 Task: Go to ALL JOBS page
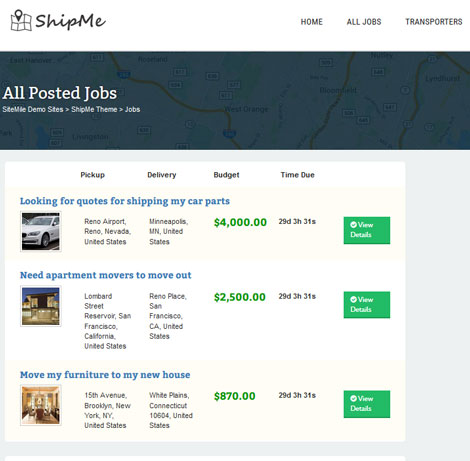pos(364,22)
